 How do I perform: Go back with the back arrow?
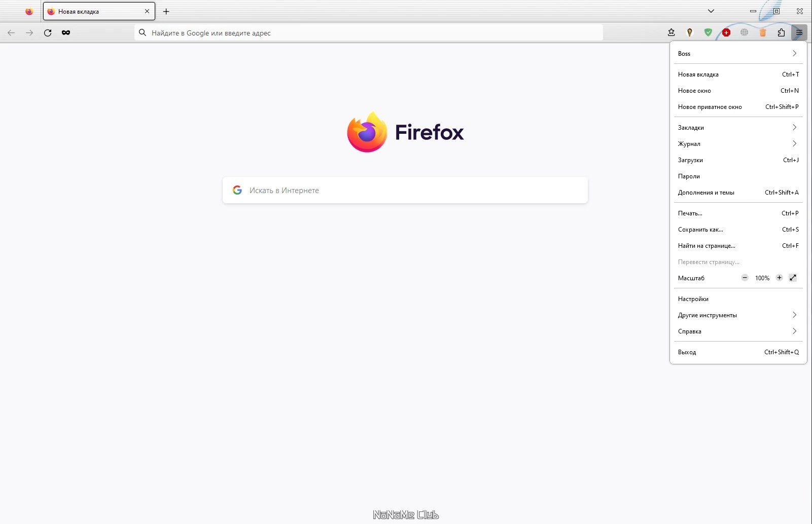pos(11,32)
